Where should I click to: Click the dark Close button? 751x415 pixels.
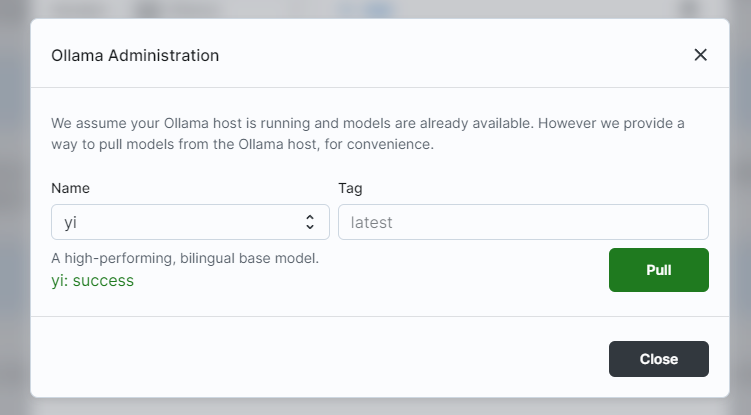pos(659,359)
